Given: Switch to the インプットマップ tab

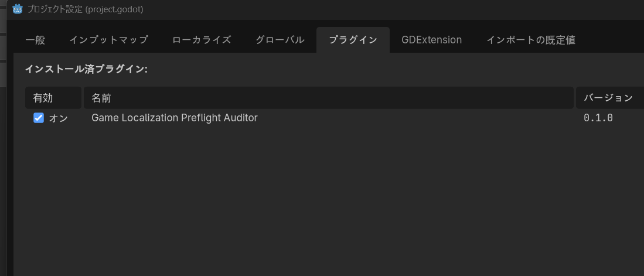Looking at the screenshot, I should 108,40.
